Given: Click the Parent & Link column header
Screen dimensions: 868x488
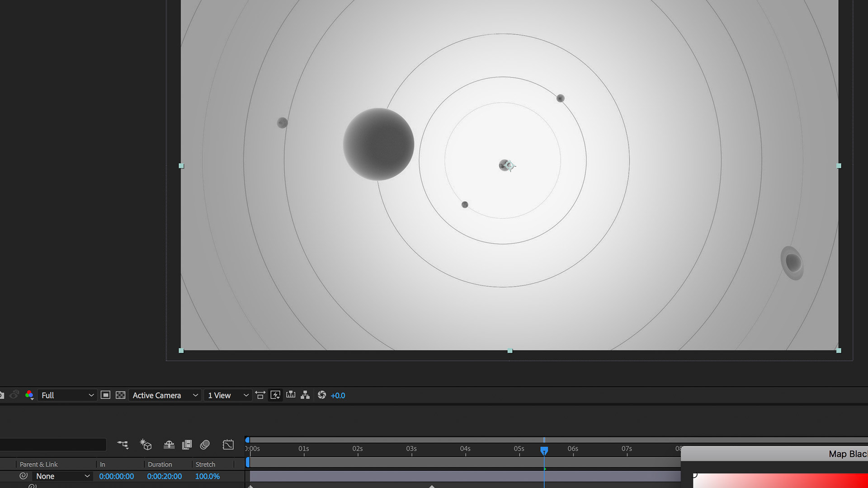Looking at the screenshot, I should (38, 464).
